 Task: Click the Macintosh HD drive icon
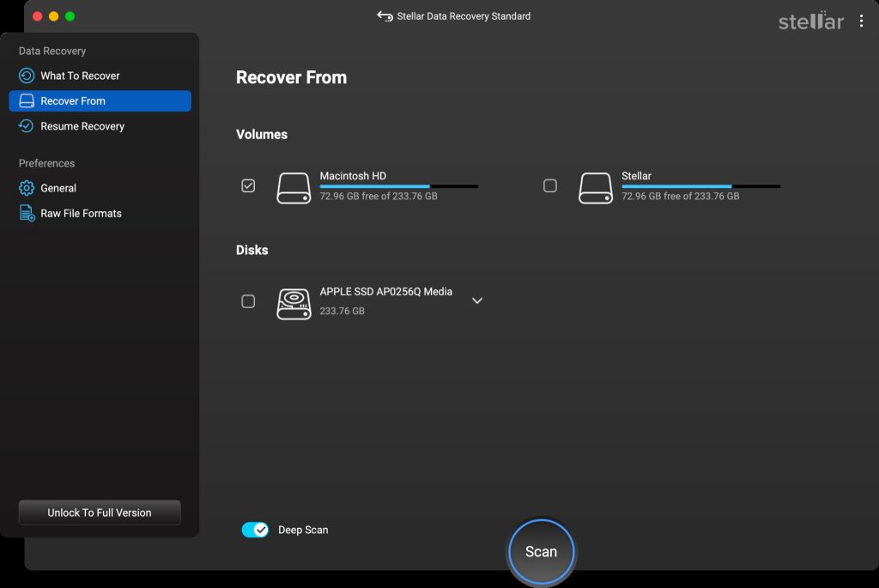click(294, 186)
